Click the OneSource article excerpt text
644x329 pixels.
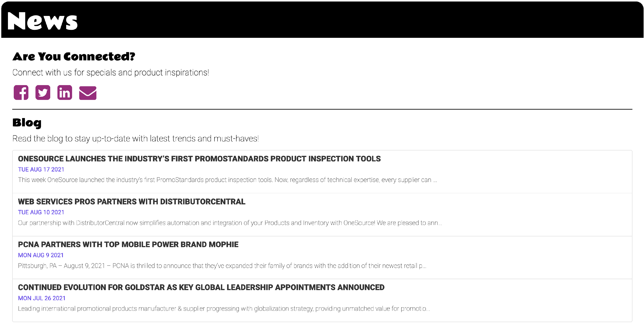(227, 180)
